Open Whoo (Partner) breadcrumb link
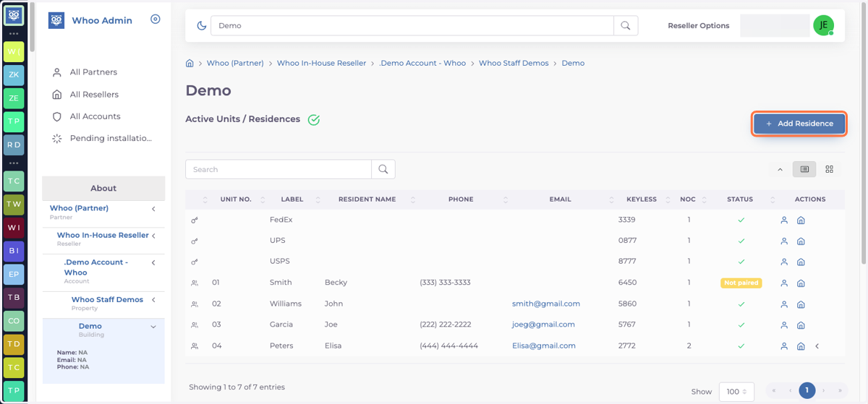The height and width of the screenshot is (404, 868). [235, 63]
